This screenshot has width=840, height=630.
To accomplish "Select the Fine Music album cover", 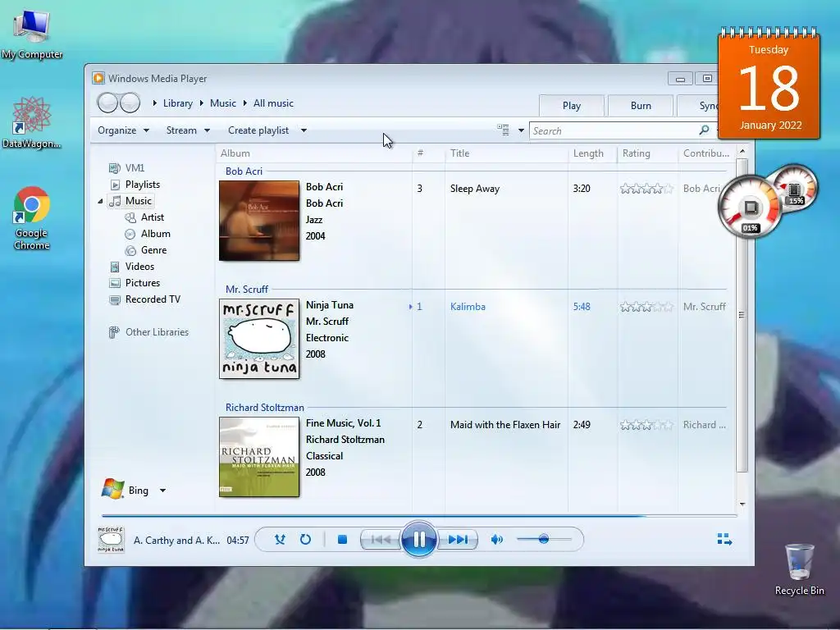I will pos(259,457).
